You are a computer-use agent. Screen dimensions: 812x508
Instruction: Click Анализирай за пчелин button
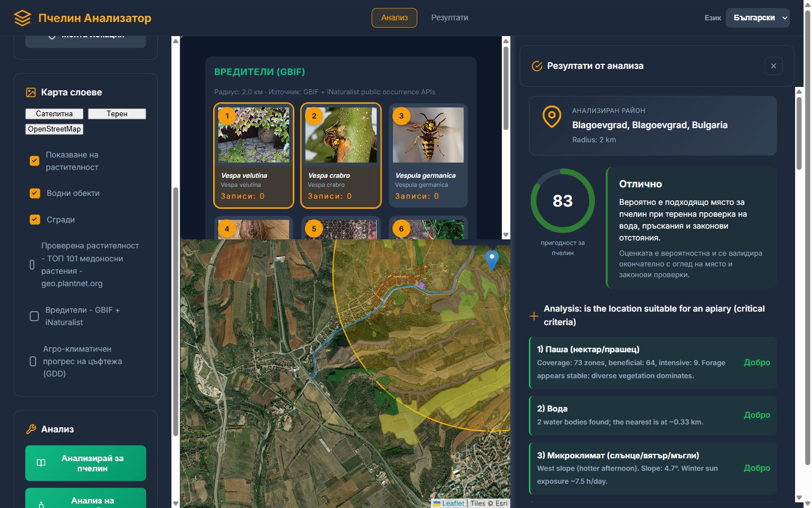tap(86, 463)
